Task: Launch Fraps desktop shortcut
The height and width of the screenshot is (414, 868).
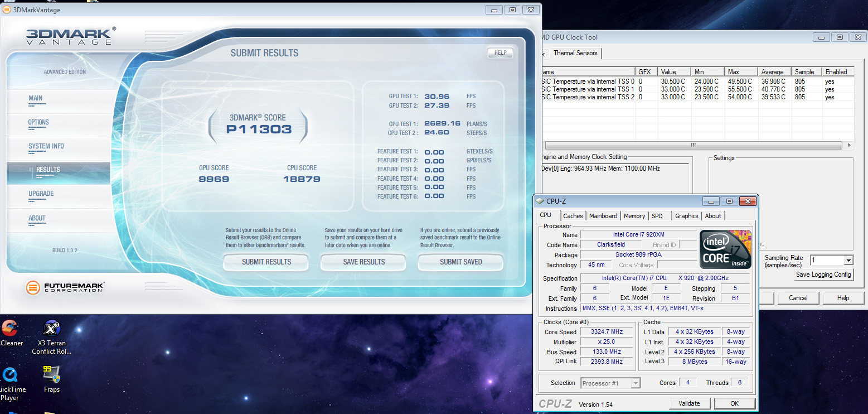Action: pyautogui.click(x=51, y=379)
